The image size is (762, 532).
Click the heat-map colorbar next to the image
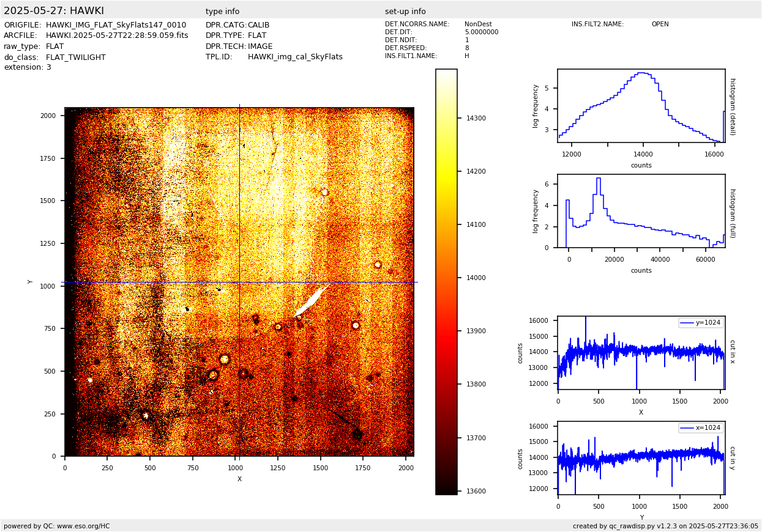(446, 281)
